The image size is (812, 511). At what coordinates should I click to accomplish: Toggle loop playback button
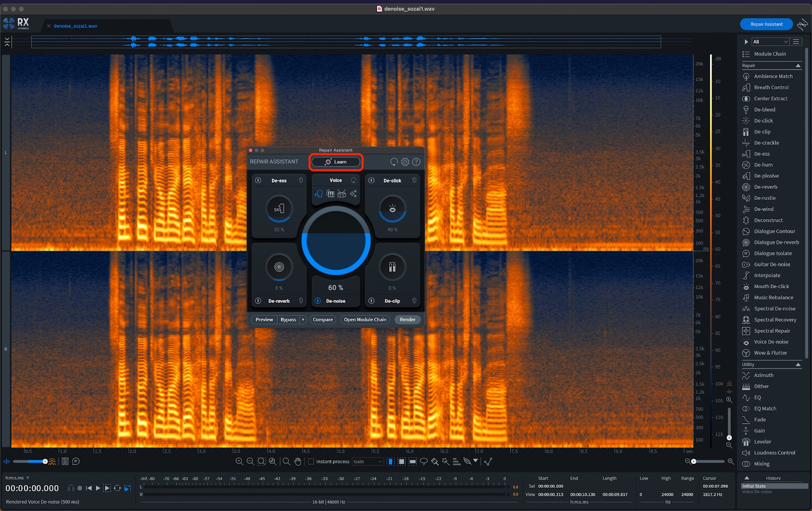point(117,488)
